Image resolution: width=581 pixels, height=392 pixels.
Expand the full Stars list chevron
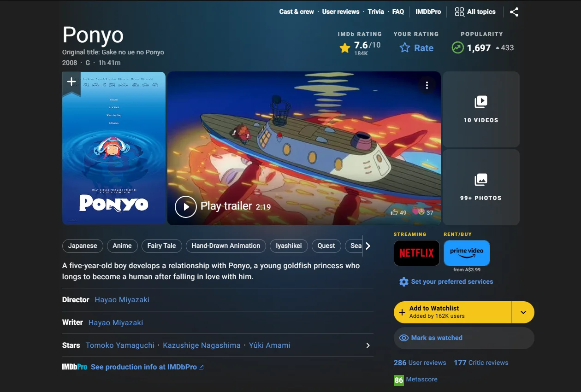tap(368, 345)
